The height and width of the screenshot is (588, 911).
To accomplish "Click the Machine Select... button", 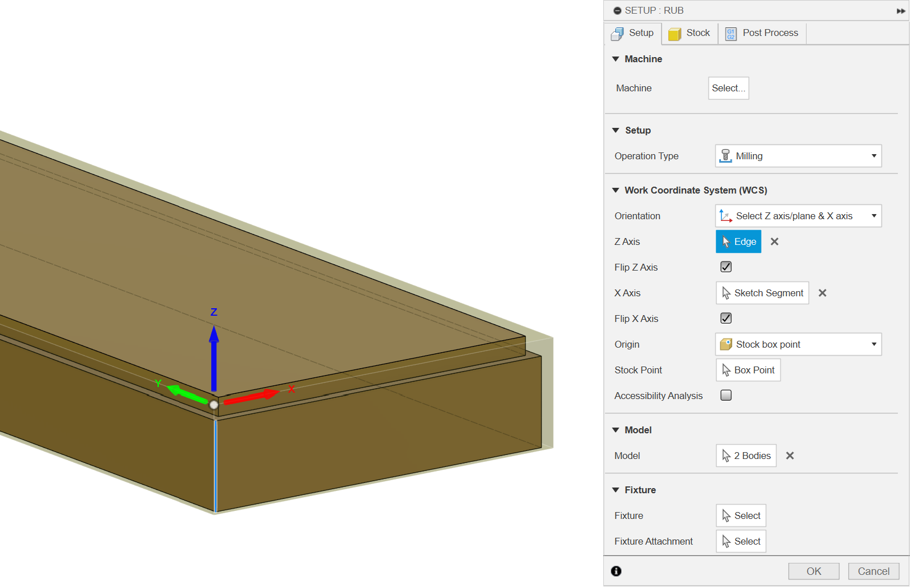I will pyautogui.click(x=728, y=88).
